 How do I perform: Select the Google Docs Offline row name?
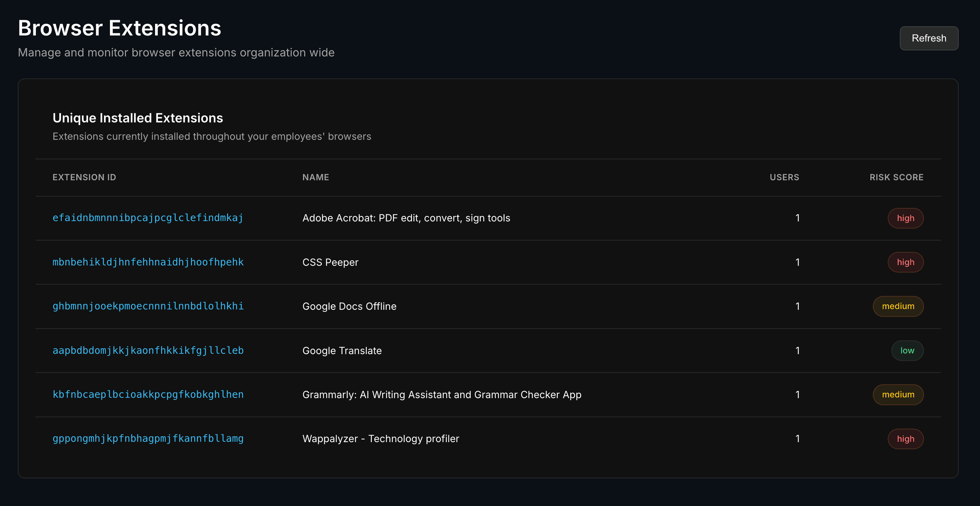[349, 306]
